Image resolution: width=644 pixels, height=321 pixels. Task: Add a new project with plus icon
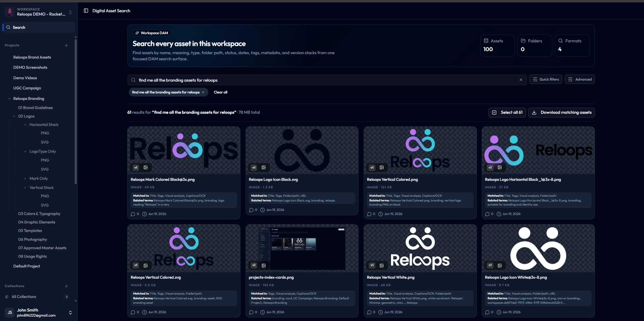(66, 45)
